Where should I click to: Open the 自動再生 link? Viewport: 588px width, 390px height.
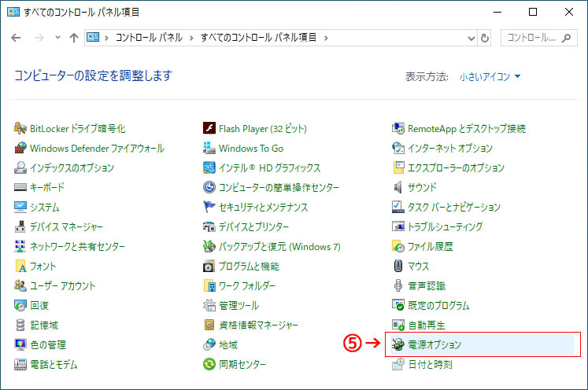pos(427,325)
